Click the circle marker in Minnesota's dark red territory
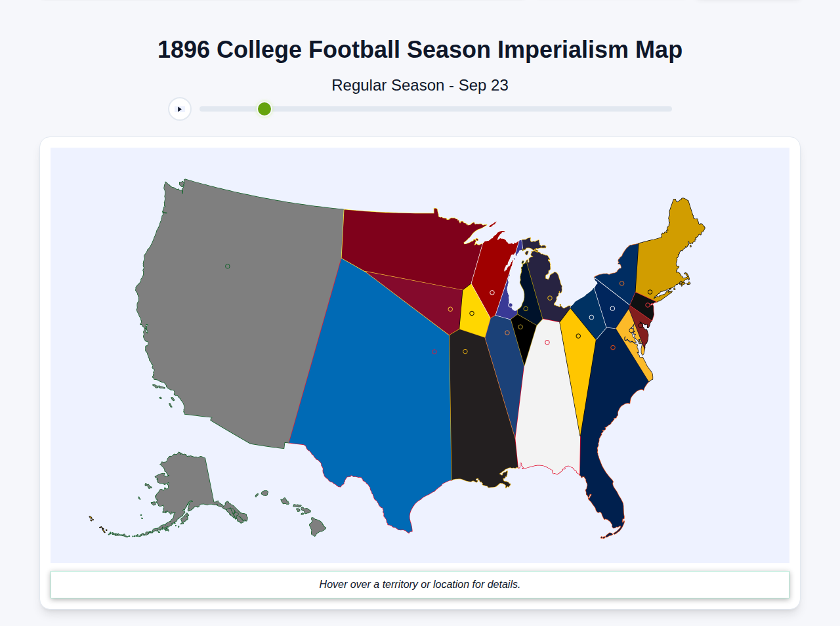Viewport: 840px width, 626px height. tap(450, 310)
